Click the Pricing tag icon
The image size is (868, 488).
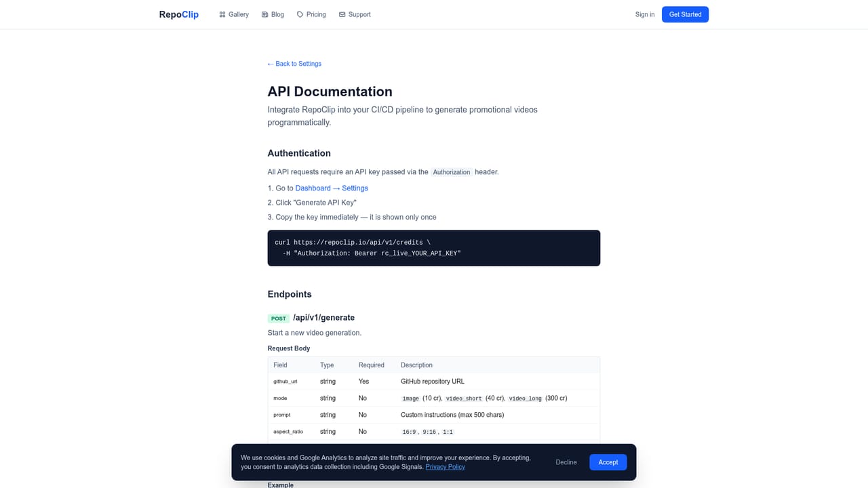300,14
